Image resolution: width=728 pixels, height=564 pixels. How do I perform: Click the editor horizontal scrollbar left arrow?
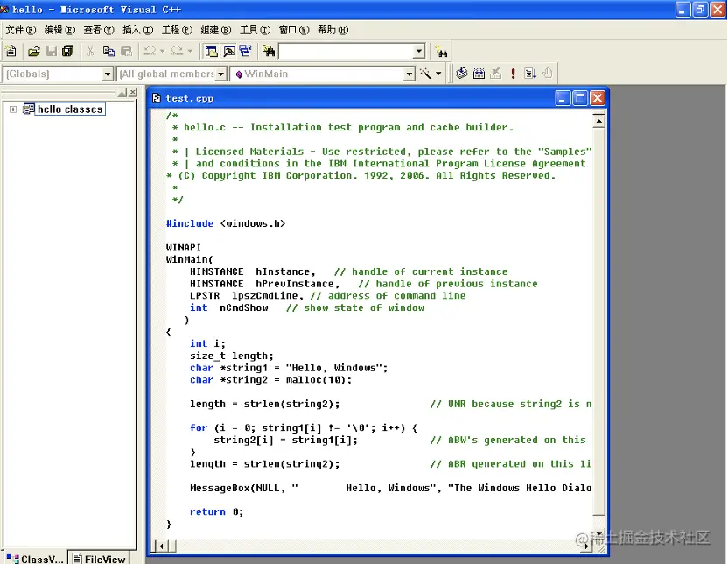[161, 546]
